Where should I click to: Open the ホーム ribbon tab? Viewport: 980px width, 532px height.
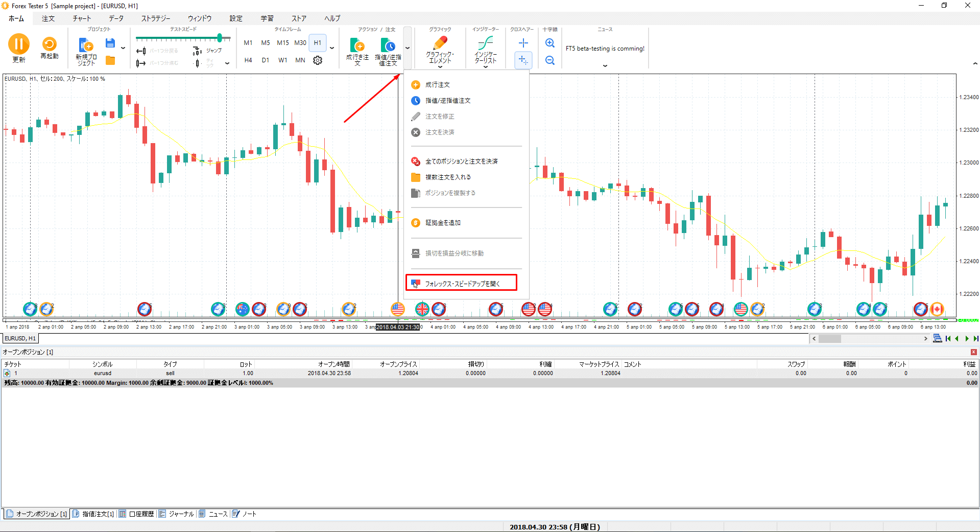[16, 18]
